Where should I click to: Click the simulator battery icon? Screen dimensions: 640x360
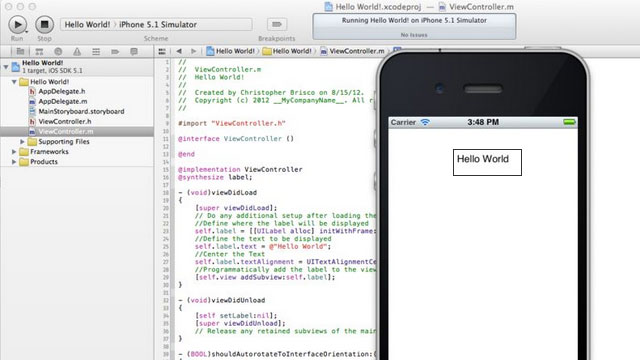click(569, 122)
